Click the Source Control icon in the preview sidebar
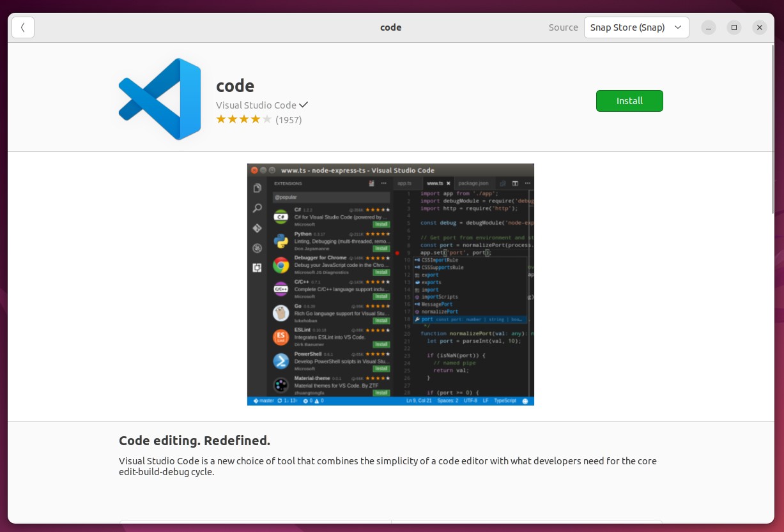 257,227
